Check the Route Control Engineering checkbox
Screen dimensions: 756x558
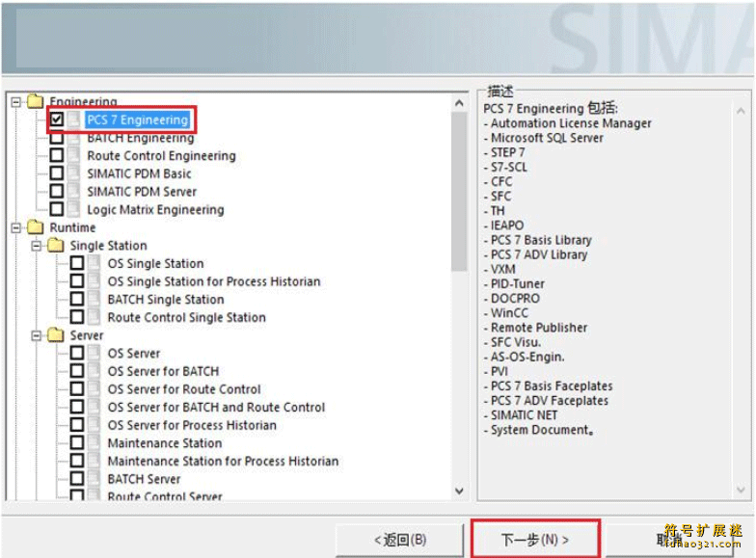[x=57, y=155]
